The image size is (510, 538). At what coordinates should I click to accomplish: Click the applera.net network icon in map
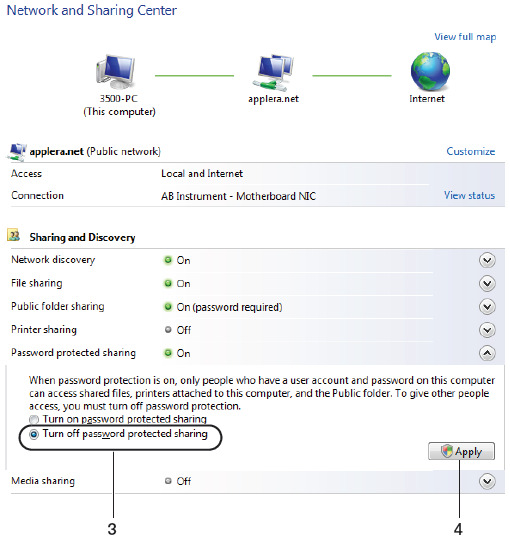(x=274, y=72)
